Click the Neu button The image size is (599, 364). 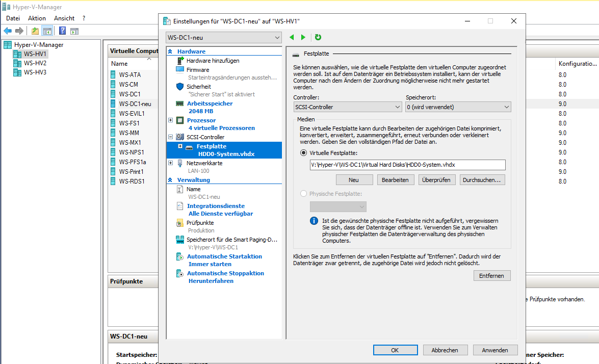click(x=354, y=180)
